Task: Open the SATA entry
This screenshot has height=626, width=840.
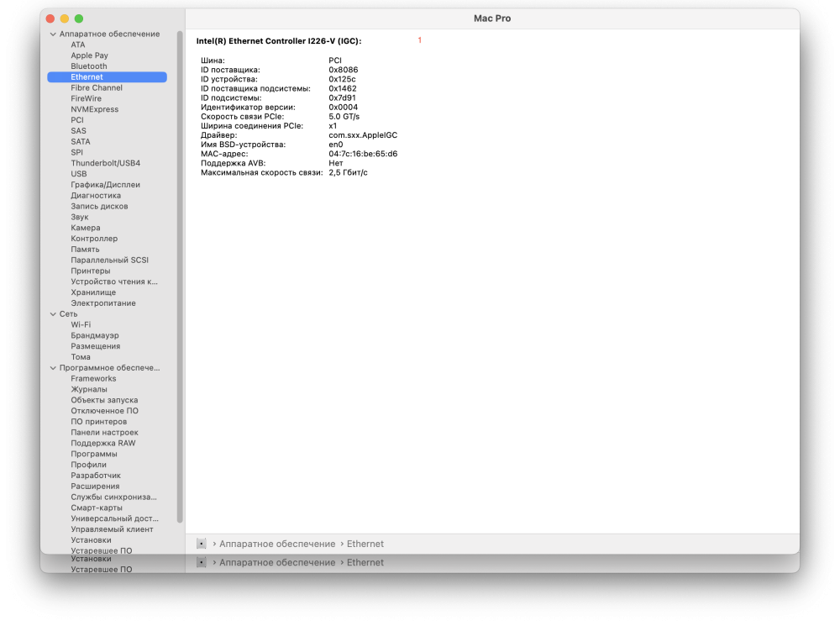Action: [81, 141]
